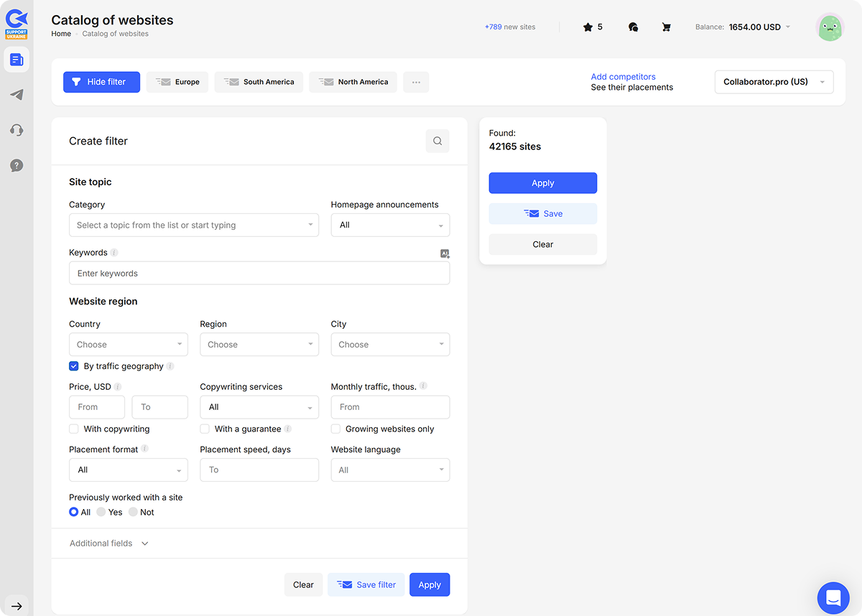Select the South America saved filter
The height and width of the screenshot is (616, 862).
[259, 82]
